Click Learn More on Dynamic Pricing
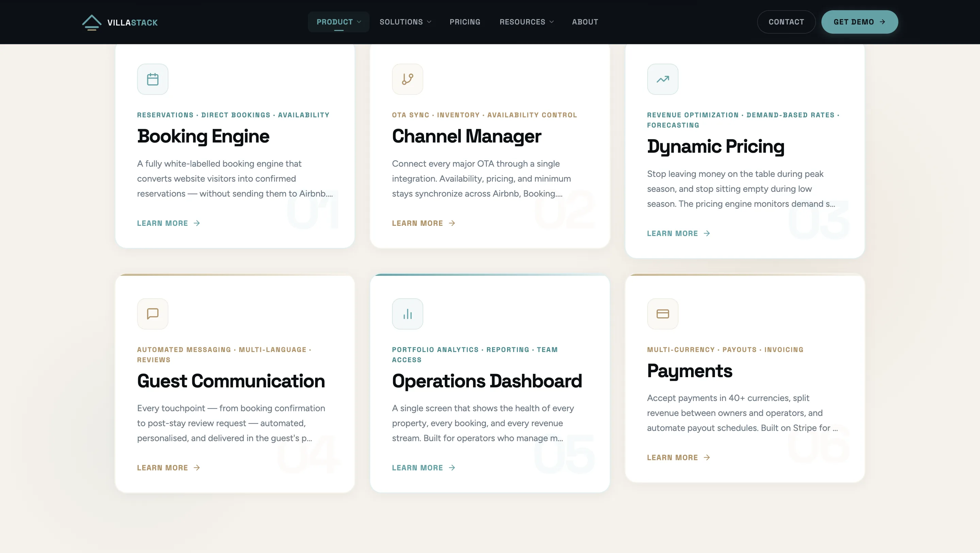The image size is (980, 553). (x=678, y=233)
